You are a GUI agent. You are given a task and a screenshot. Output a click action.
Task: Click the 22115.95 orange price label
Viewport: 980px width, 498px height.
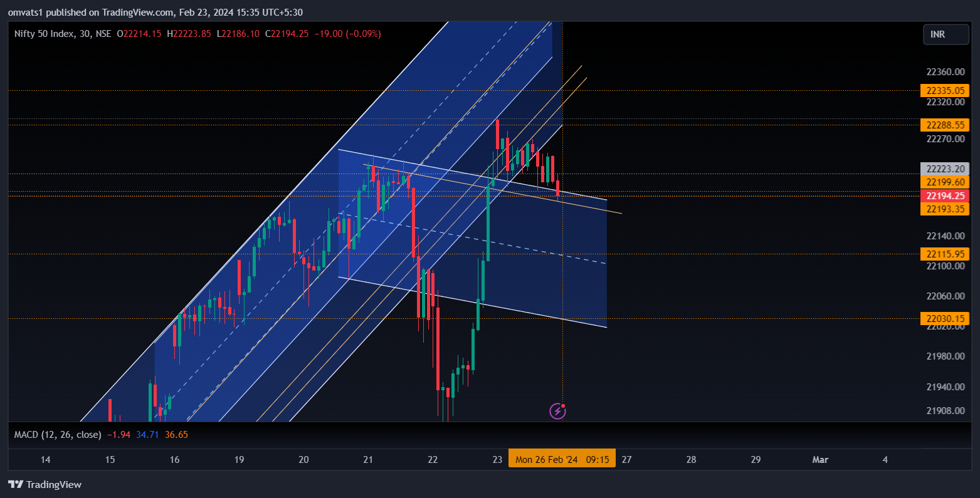[x=945, y=254]
